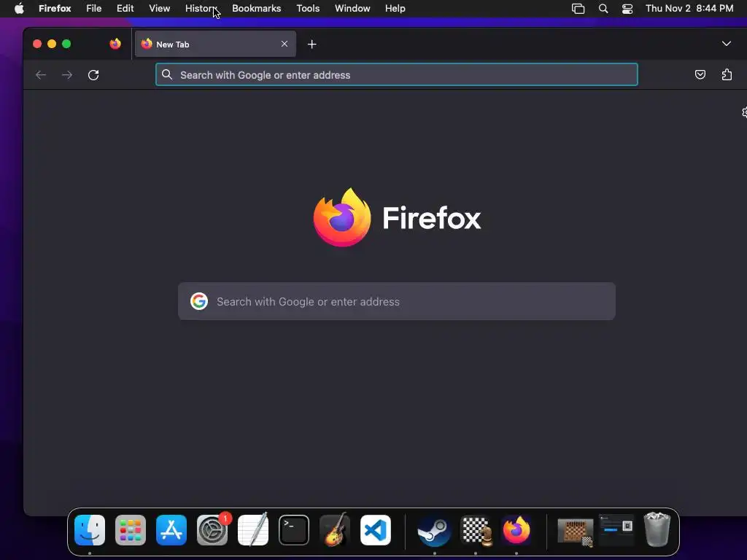Screen dimensions: 747x560
Task: Open Spotlight search in menu bar
Action: click(603, 9)
